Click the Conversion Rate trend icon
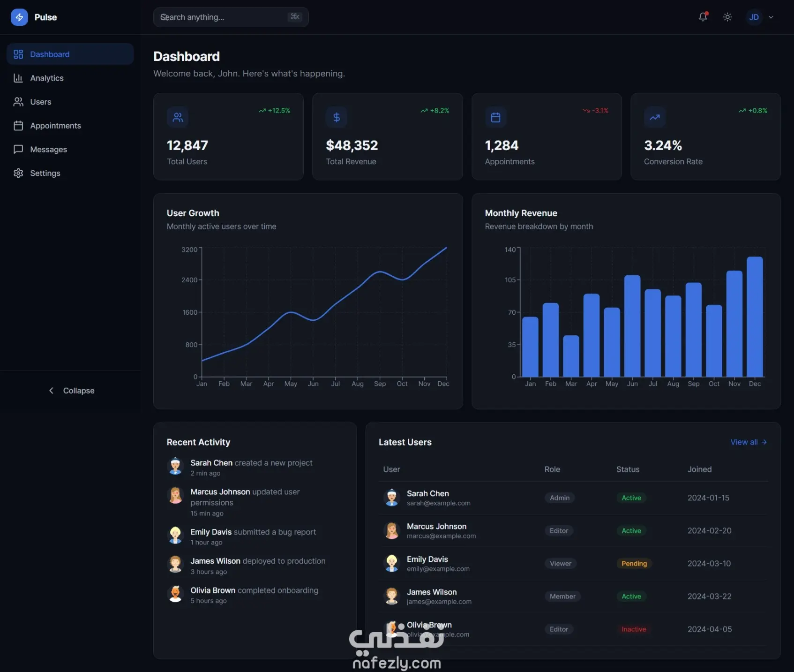 [x=655, y=117]
